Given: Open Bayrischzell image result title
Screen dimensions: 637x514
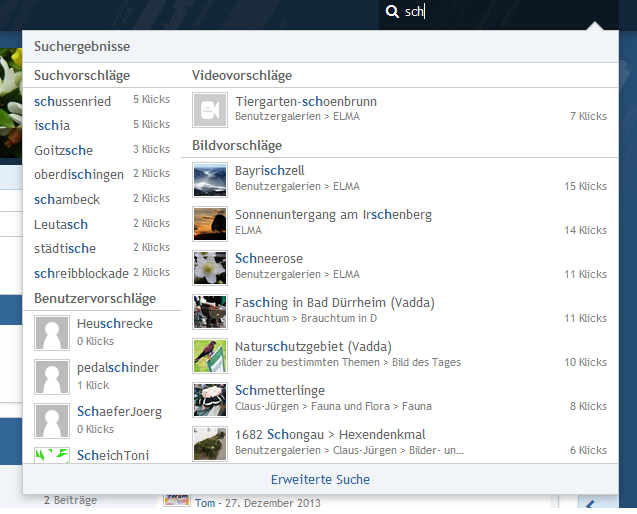Looking at the screenshot, I should pos(269,171).
